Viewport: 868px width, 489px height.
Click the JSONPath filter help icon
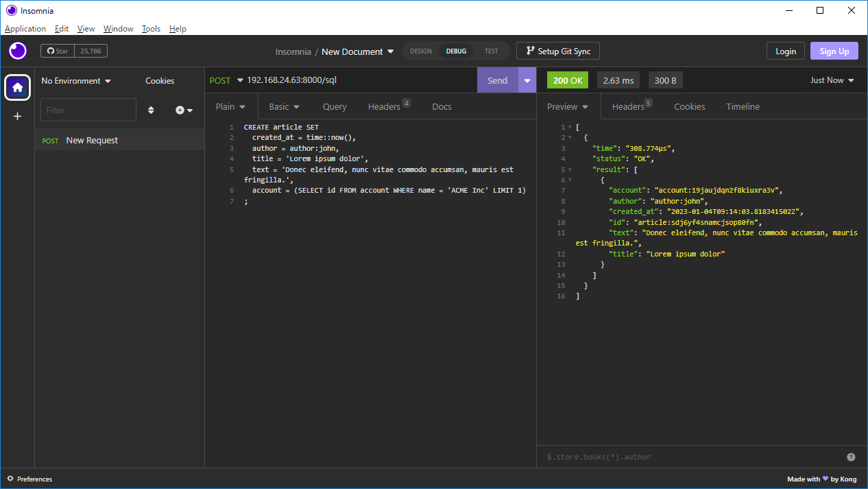[851, 457]
